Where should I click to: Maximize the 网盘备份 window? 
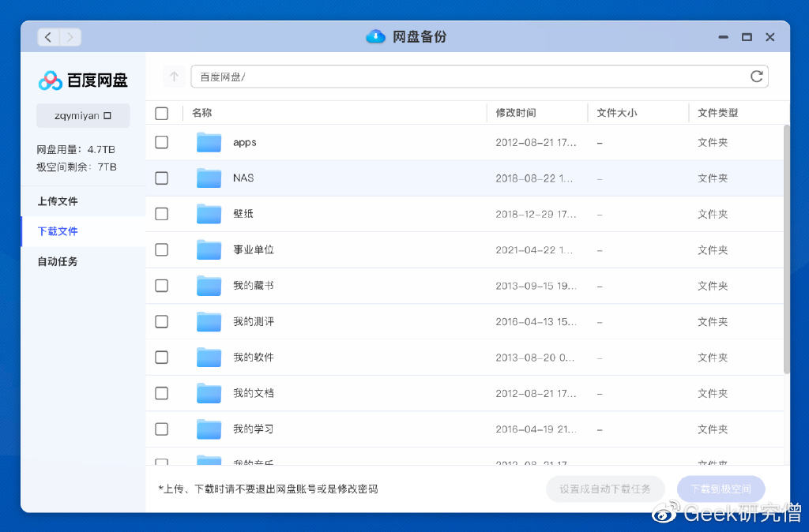747,37
